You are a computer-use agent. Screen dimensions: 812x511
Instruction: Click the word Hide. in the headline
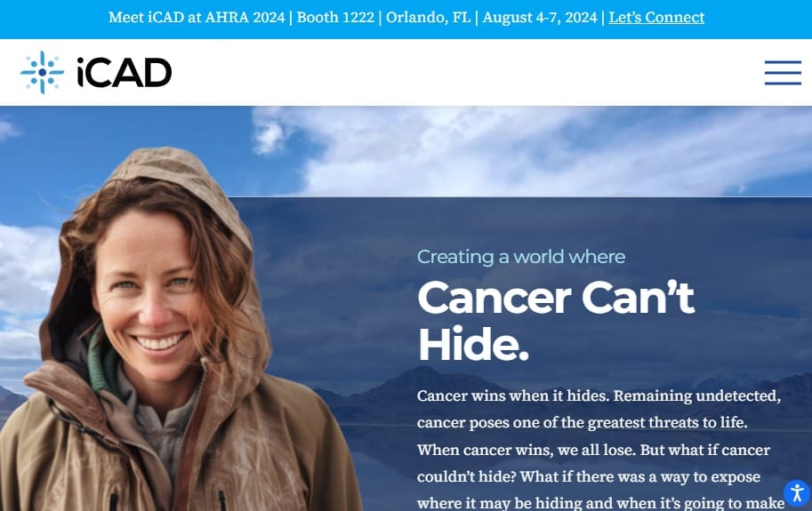(x=473, y=345)
